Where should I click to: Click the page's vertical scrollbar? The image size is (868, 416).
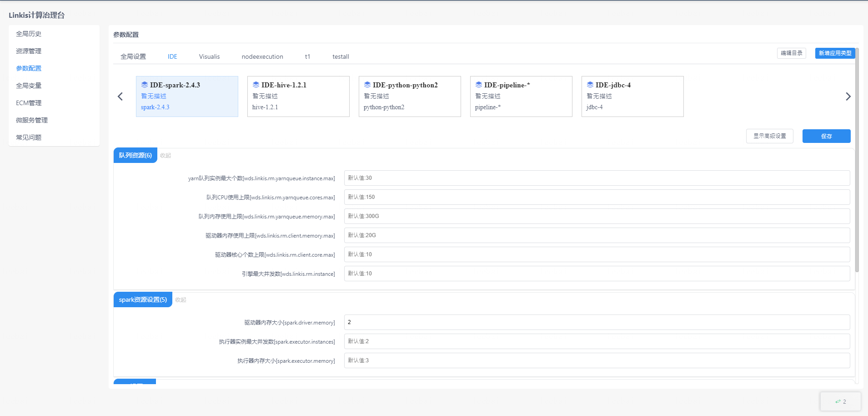(857, 159)
